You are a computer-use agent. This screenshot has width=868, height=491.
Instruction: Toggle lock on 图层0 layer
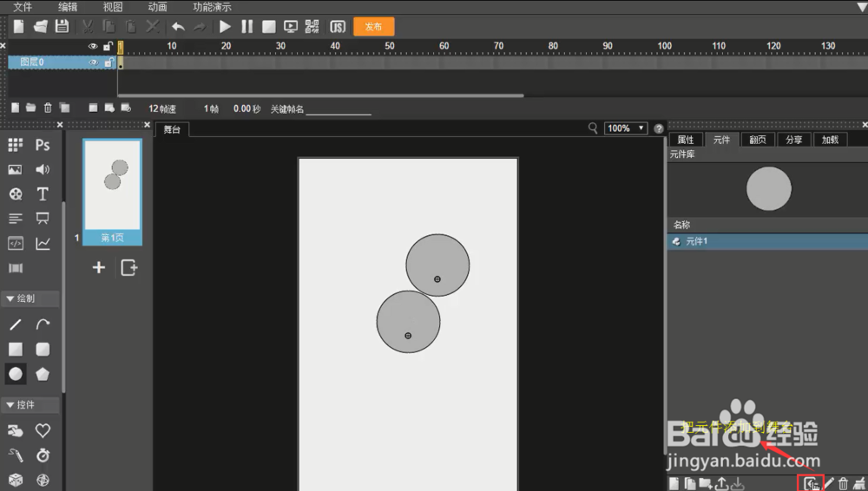[108, 62]
